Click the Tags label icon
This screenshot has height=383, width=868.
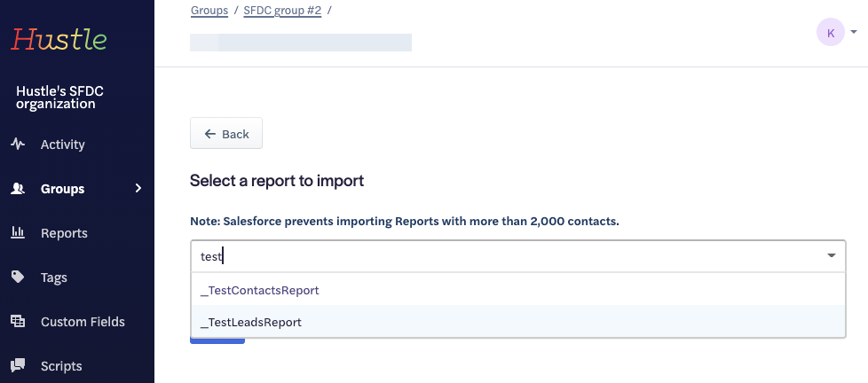pos(18,277)
